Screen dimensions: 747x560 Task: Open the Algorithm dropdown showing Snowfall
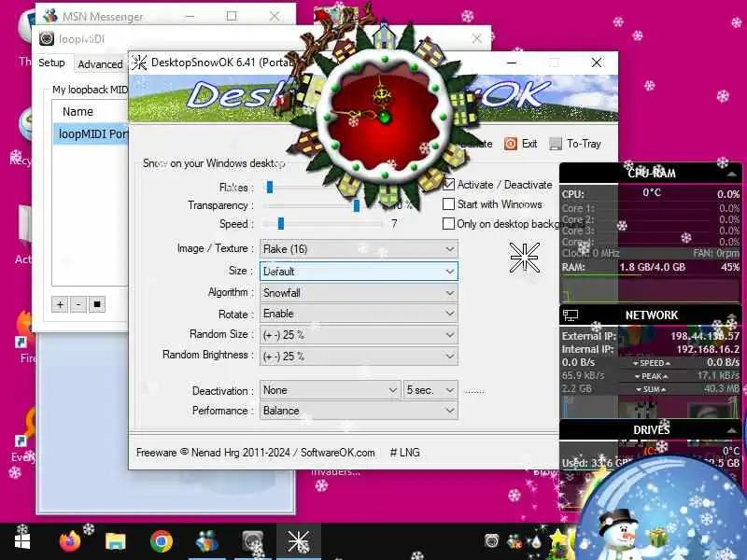click(x=359, y=293)
